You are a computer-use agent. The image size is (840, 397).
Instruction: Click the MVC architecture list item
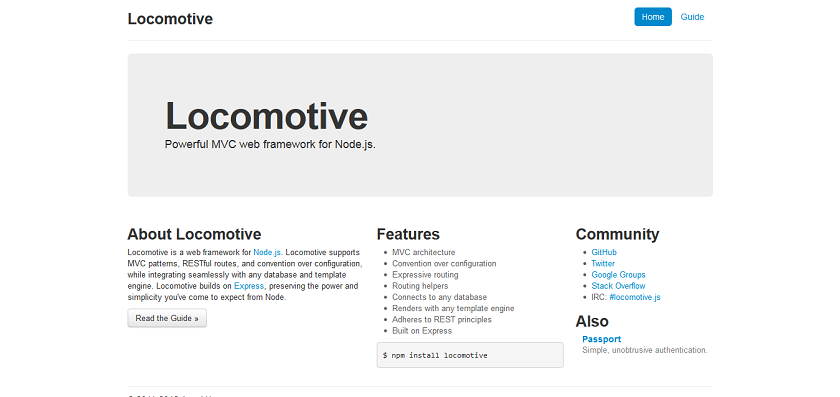(x=423, y=252)
